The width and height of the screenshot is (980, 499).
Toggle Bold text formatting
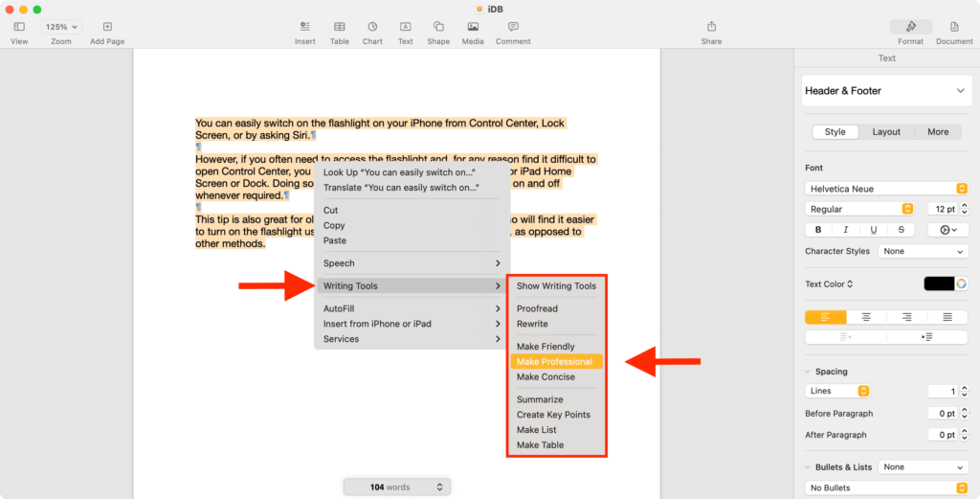pyautogui.click(x=818, y=230)
